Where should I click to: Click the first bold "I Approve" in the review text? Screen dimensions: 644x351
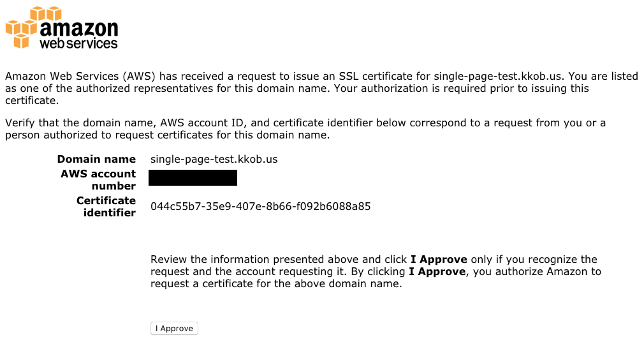pyautogui.click(x=439, y=260)
